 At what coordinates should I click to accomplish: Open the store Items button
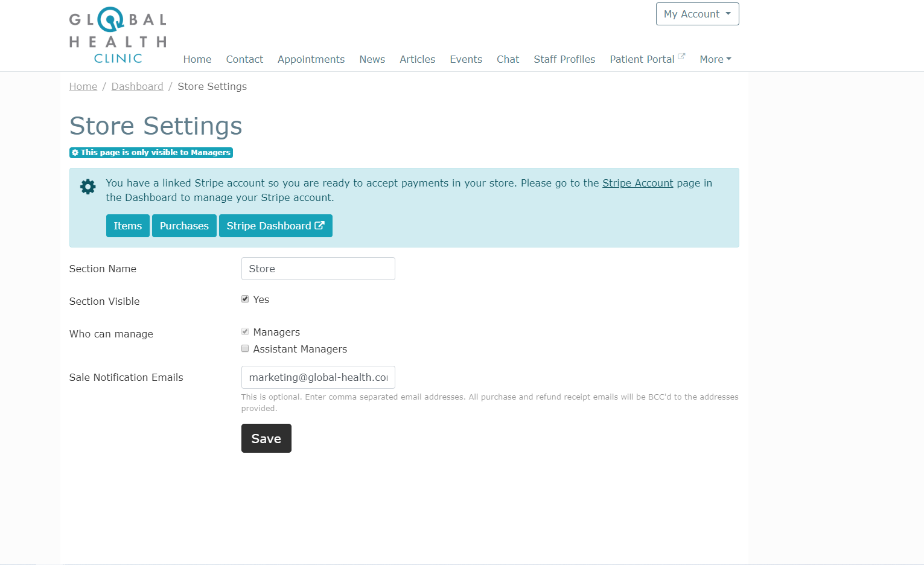tap(128, 226)
